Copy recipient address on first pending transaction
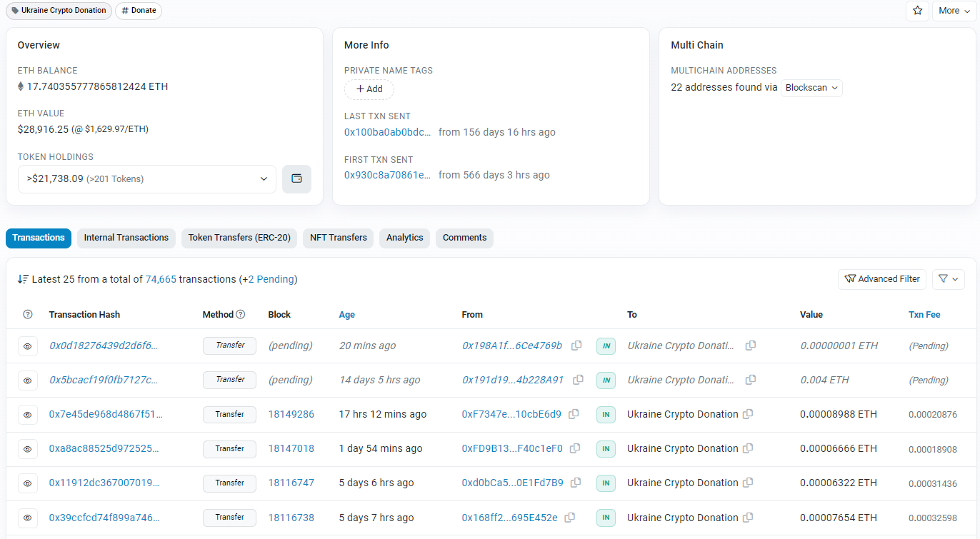980x539 pixels. tap(750, 346)
